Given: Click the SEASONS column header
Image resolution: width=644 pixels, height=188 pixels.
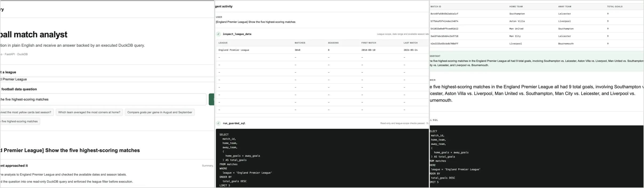Looking at the screenshot, I should click(333, 43).
